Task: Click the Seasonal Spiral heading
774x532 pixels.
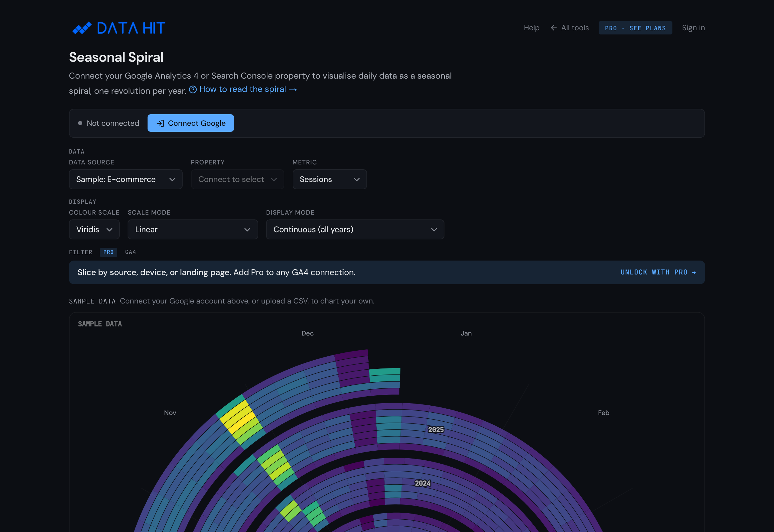Action: coord(116,57)
